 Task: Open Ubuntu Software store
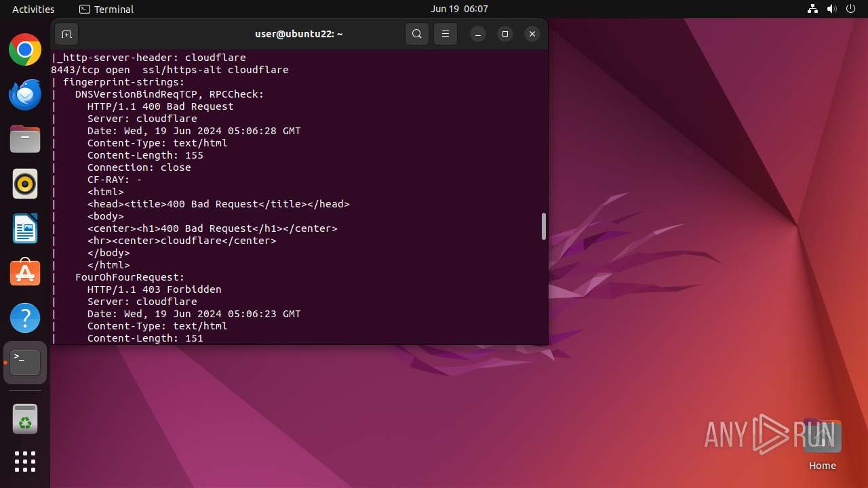pos(25,273)
